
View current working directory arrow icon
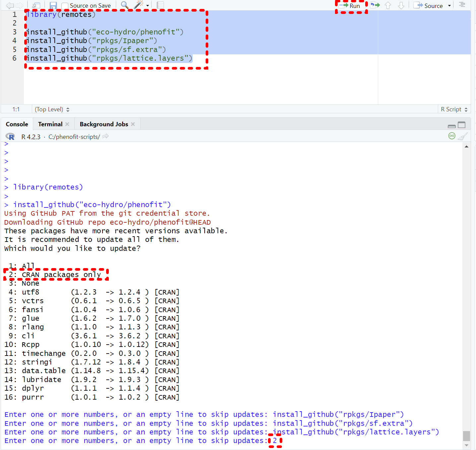coord(105,136)
